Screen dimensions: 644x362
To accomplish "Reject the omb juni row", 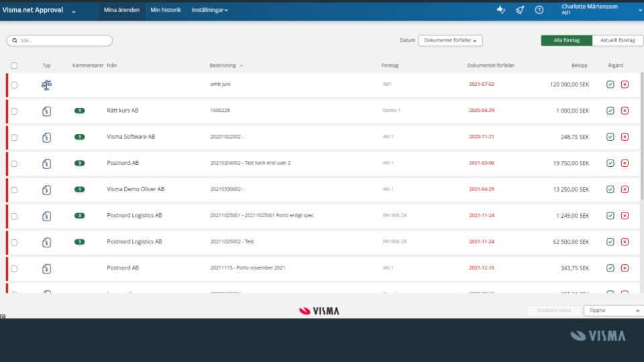I will pos(625,84).
